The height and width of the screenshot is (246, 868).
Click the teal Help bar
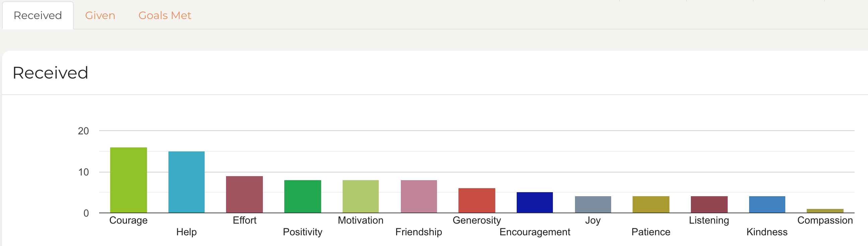(186, 182)
